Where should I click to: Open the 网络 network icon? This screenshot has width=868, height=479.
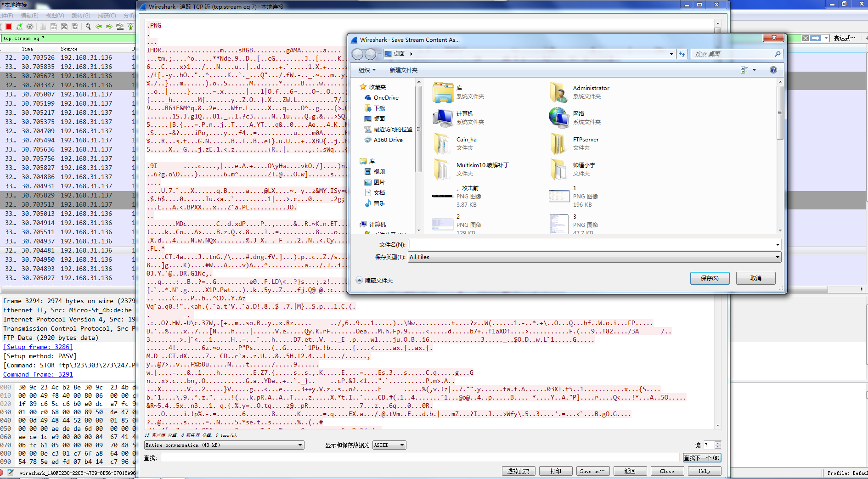tap(559, 118)
